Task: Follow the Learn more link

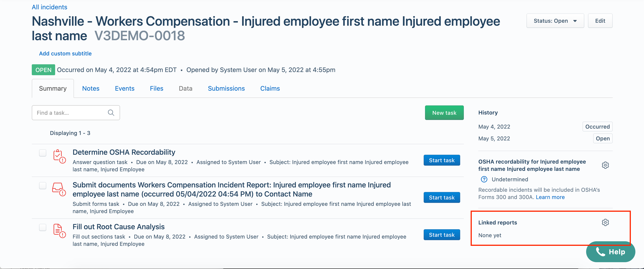Action: (550, 197)
